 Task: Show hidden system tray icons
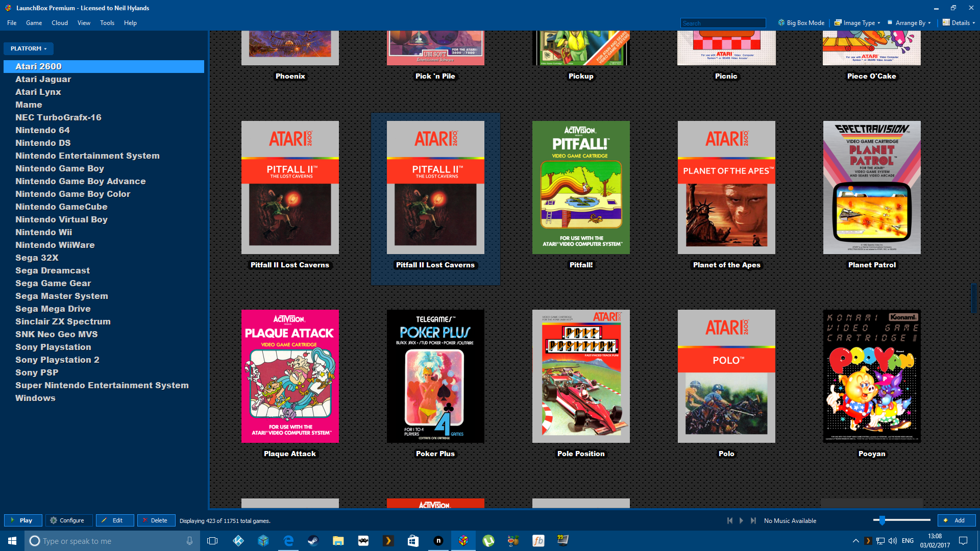(855, 541)
